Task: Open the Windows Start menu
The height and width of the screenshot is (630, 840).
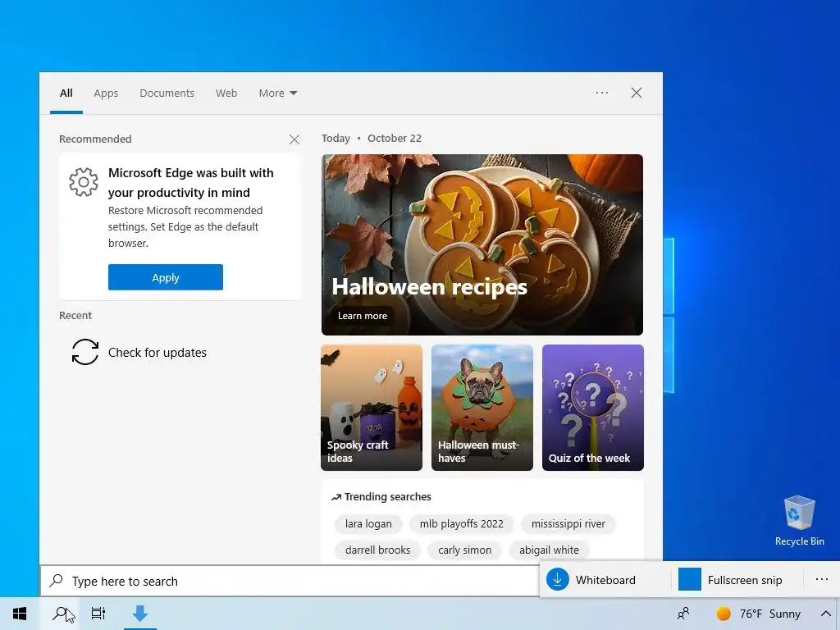Action: tap(20, 614)
